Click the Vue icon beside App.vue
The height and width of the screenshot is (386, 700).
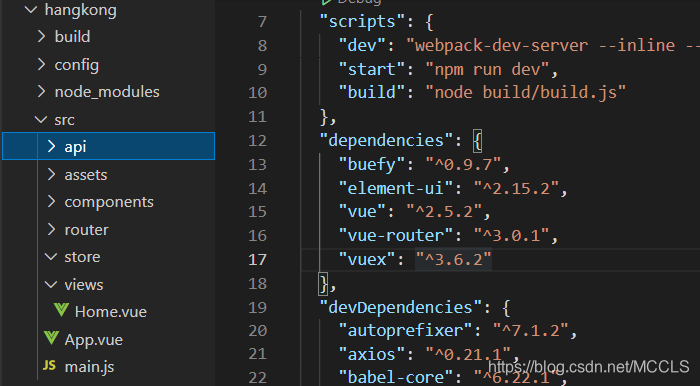pyautogui.click(x=51, y=338)
